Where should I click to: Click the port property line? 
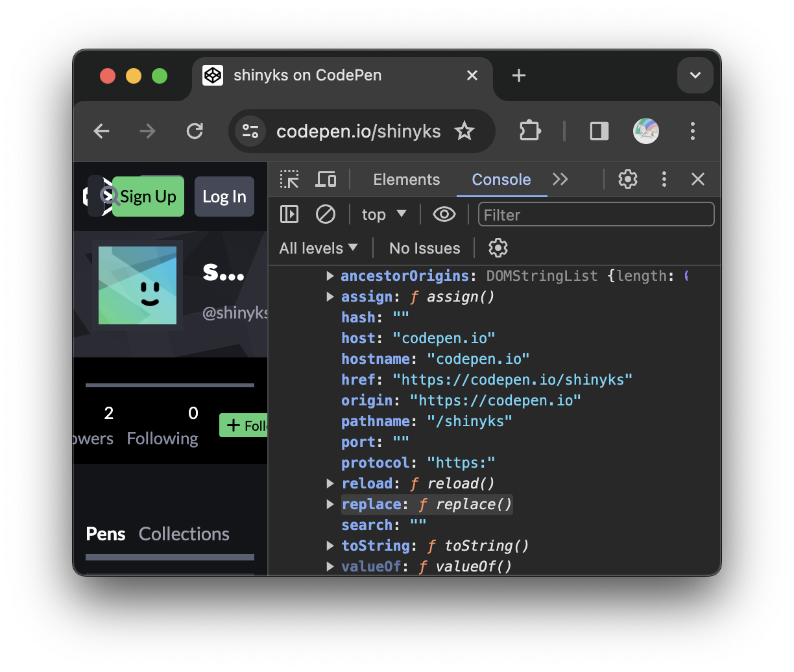pyautogui.click(x=376, y=442)
